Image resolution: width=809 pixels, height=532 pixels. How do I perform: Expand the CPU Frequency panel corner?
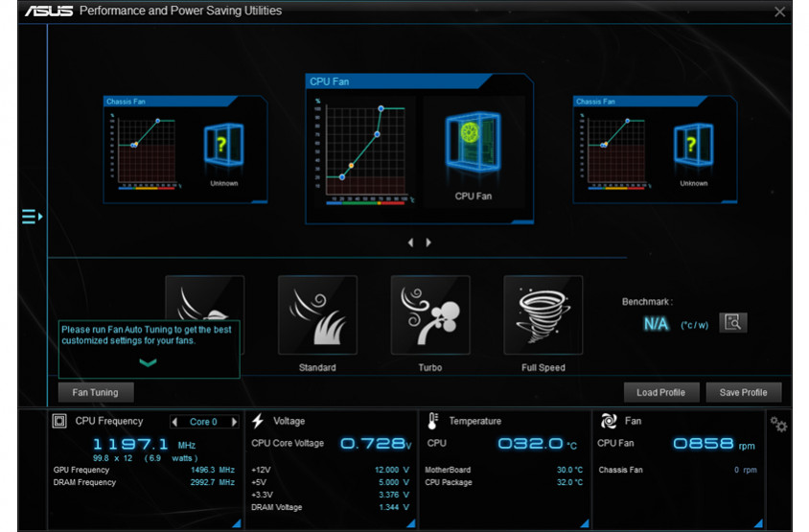[x=236, y=523]
